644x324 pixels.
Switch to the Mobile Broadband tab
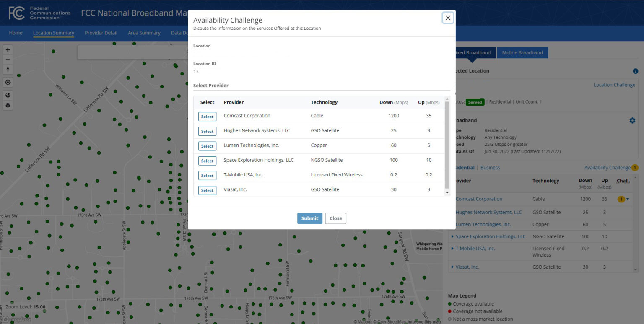522,53
